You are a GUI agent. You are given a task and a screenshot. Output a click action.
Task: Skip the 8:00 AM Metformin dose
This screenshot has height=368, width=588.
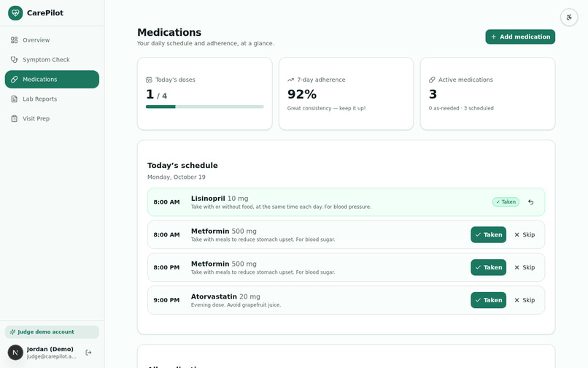click(525, 234)
